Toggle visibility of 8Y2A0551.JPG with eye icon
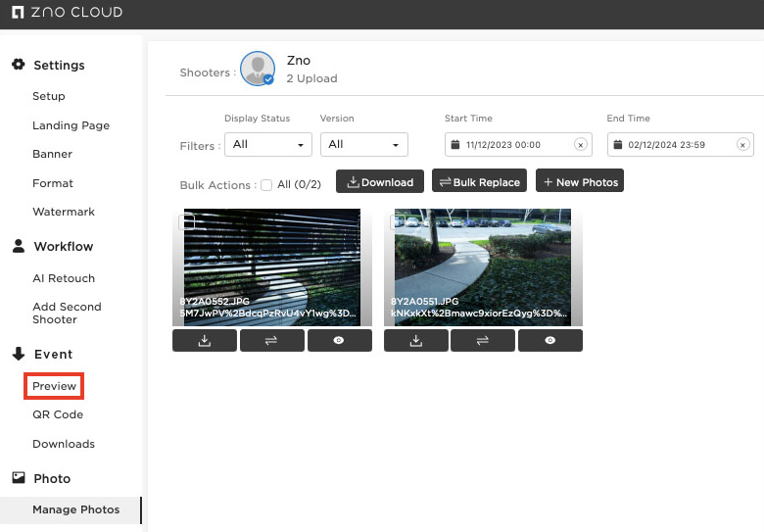Screen dimensions: 764x532 pos(550,341)
